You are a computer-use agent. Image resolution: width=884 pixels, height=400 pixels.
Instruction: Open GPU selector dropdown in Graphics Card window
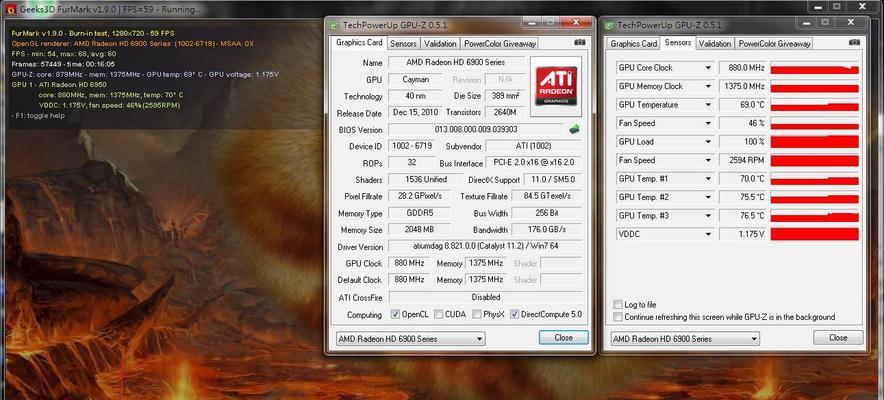410,339
